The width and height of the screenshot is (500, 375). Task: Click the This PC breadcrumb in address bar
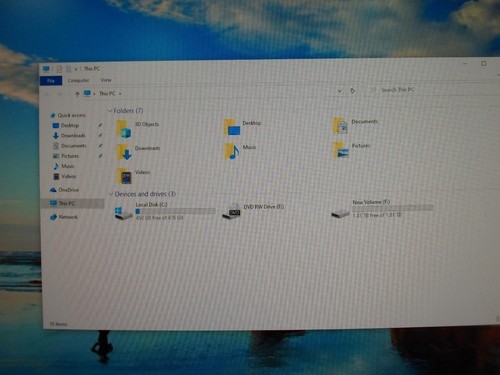click(107, 93)
